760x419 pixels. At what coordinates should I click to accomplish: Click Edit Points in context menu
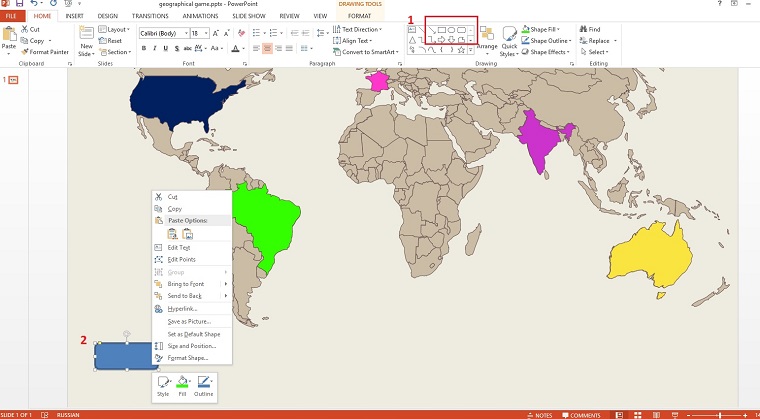click(181, 259)
